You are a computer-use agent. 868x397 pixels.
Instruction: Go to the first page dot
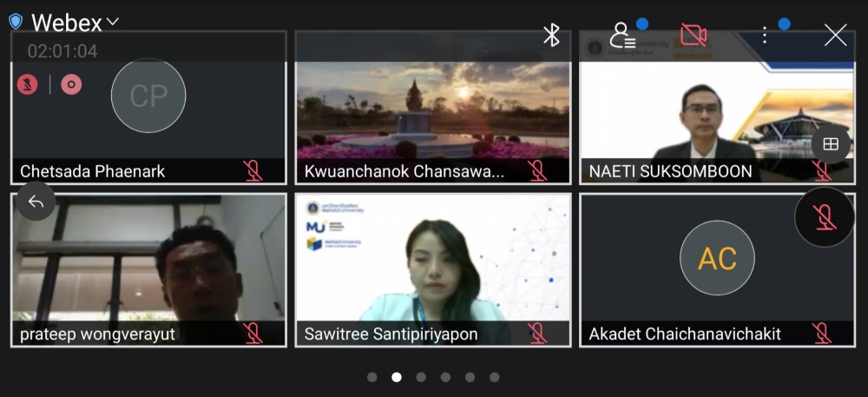tap(372, 377)
